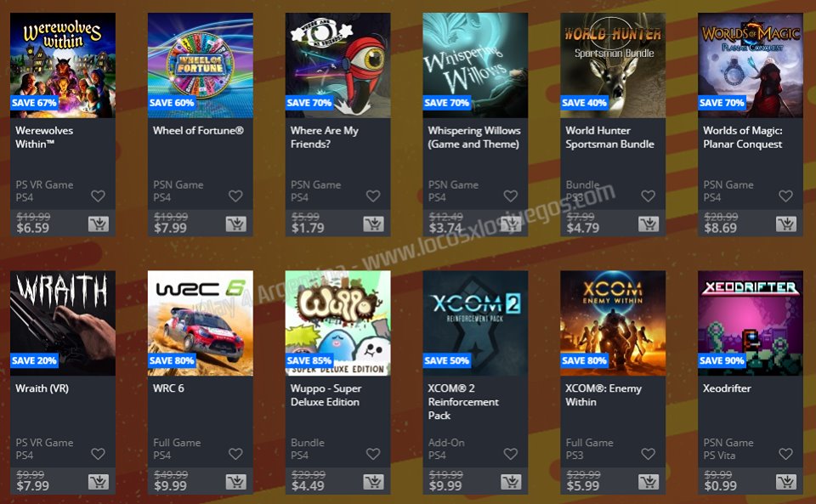Toggle wishlist heart for Wuppo Deluxe Edition
The width and height of the screenshot is (816, 504).
[373, 454]
